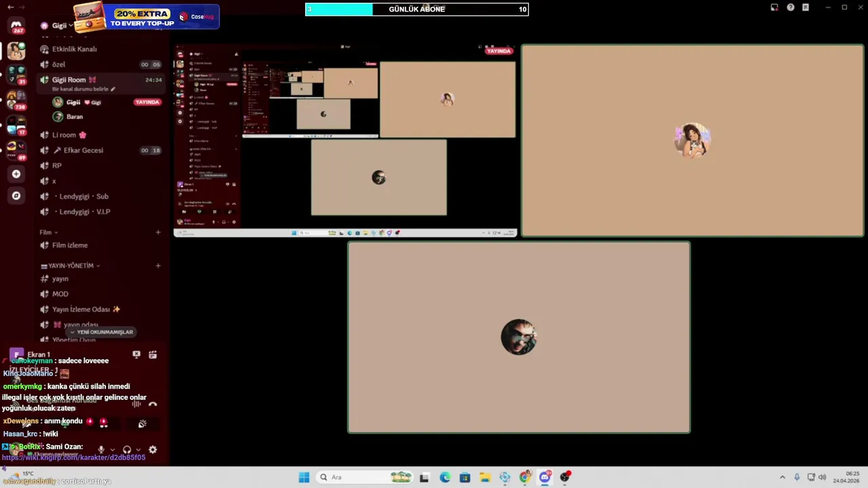Viewport: 868px width, 488px height.
Task: Open File Explorer from the taskbar
Action: [485, 477]
